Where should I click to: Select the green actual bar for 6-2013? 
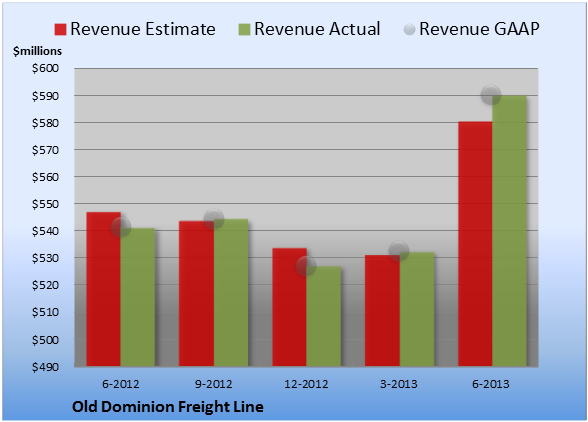point(509,231)
